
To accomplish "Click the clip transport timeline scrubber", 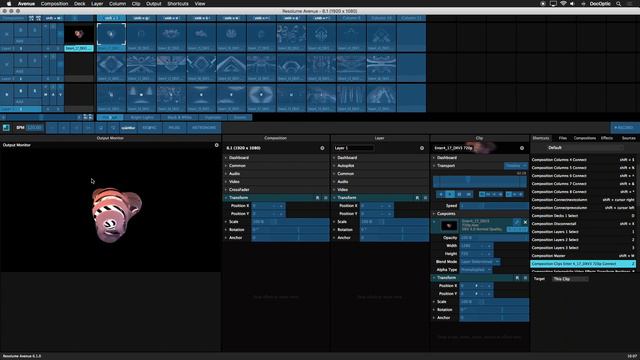I will [x=480, y=181].
